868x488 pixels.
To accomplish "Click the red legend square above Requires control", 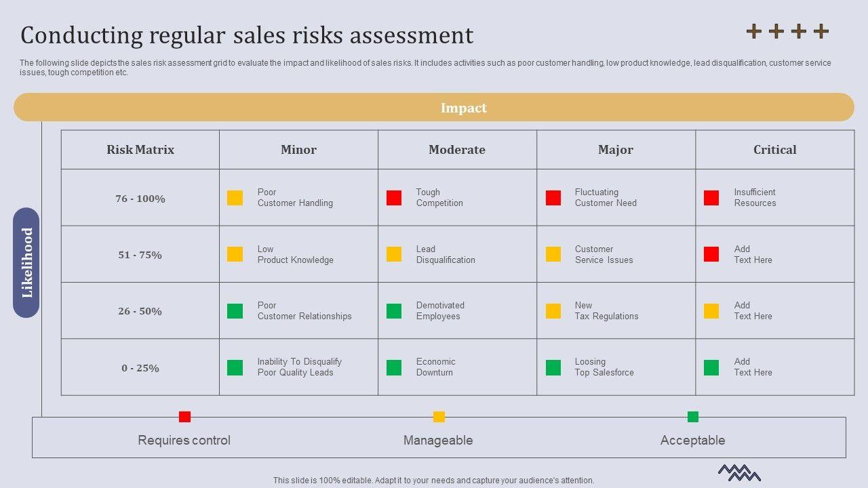I will [x=184, y=417].
